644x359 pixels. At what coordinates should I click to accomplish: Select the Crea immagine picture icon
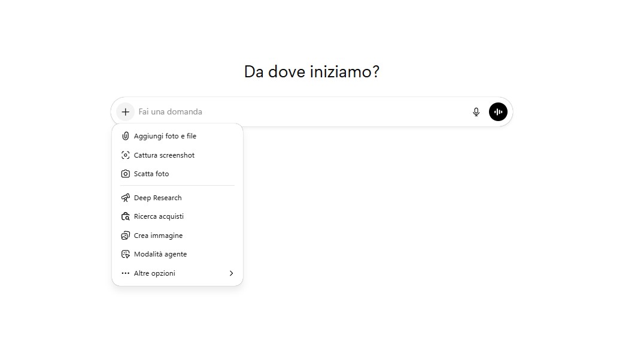pos(125,235)
